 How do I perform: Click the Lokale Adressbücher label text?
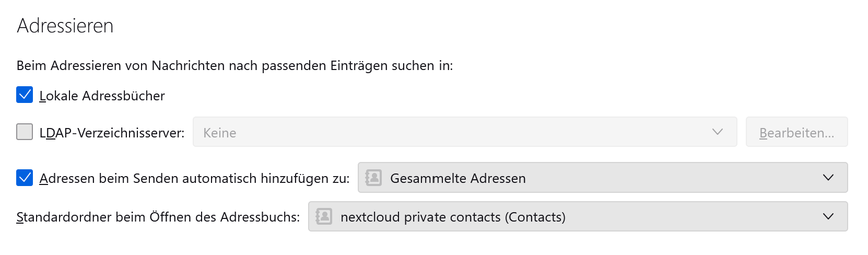coord(102,96)
